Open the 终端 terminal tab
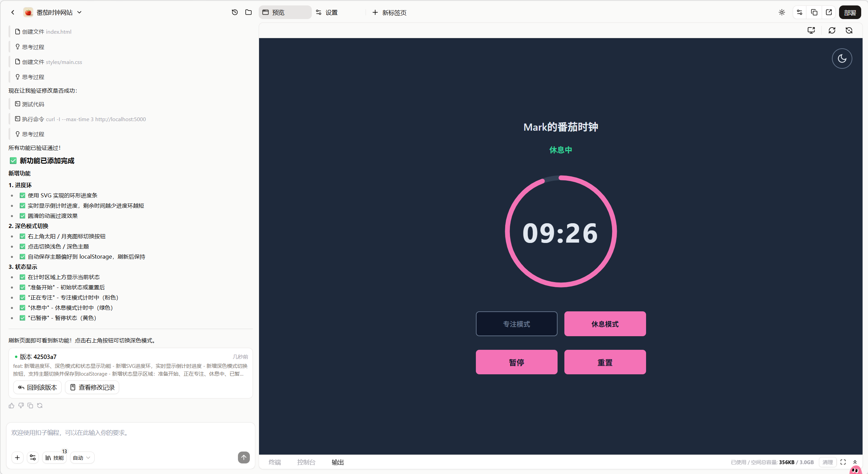This screenshot has height=474, width=868. pos(275,462)
